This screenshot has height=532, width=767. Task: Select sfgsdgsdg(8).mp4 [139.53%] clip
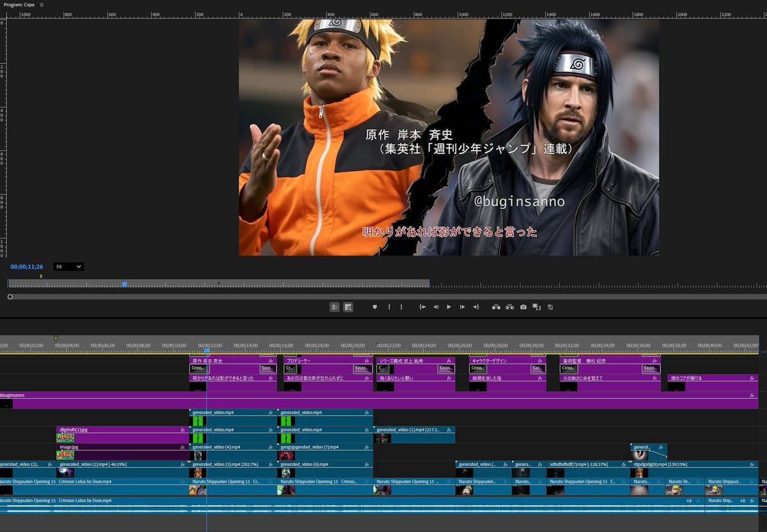click(694, 469)
